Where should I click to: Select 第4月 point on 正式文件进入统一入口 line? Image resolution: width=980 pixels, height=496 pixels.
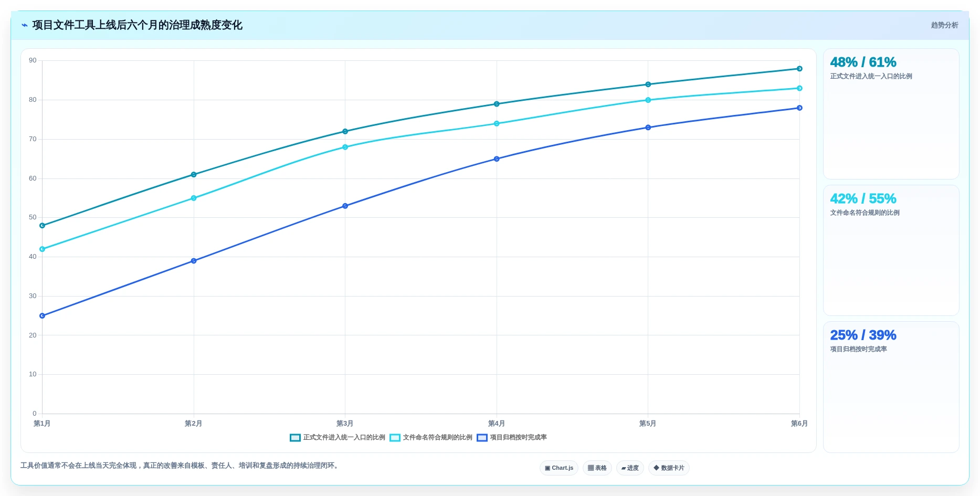497,104
